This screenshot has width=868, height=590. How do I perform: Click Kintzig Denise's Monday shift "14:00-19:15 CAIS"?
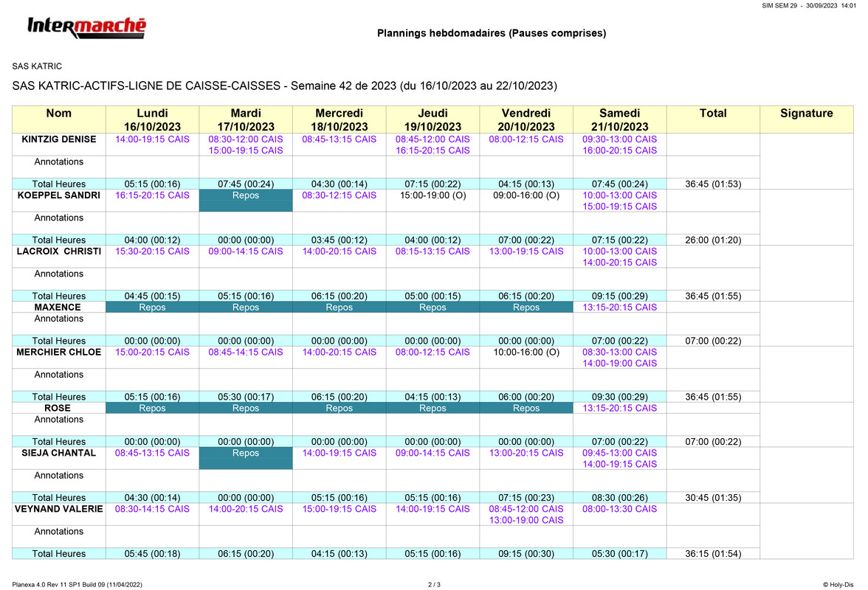click(x=152, y=139)
